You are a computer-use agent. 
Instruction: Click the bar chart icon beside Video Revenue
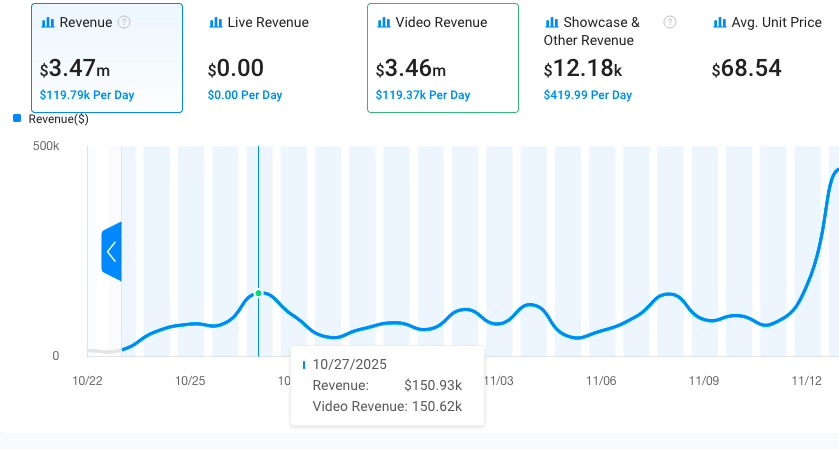pyautogui.click(x=384, y=22)
